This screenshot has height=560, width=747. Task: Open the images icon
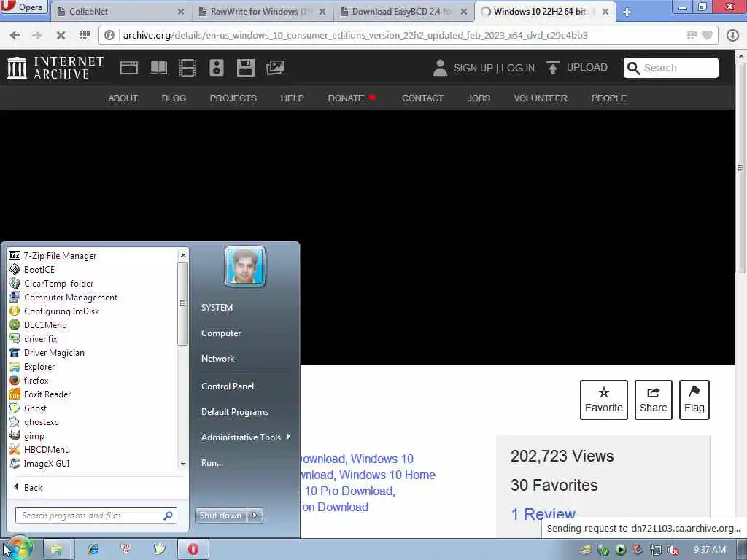[275, 68]
